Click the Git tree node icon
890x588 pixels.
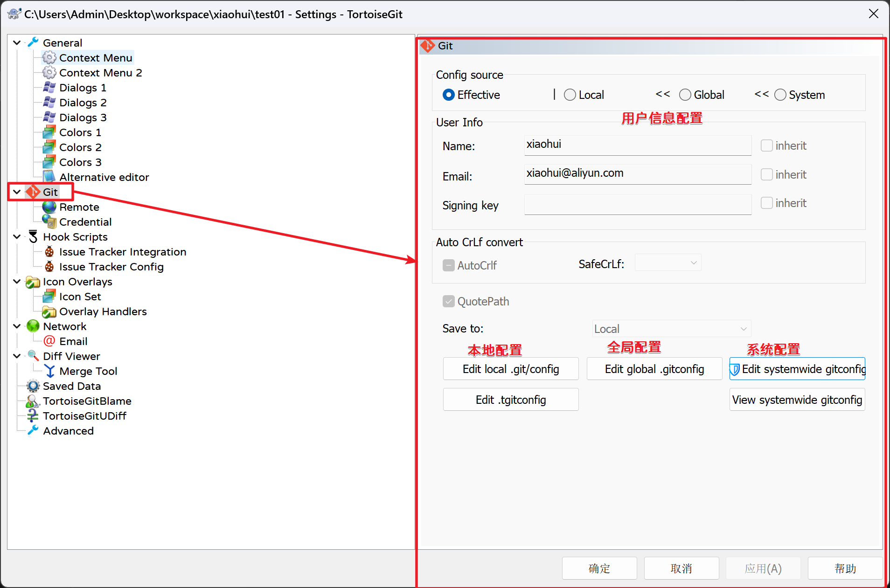click(x=33, y=192)
